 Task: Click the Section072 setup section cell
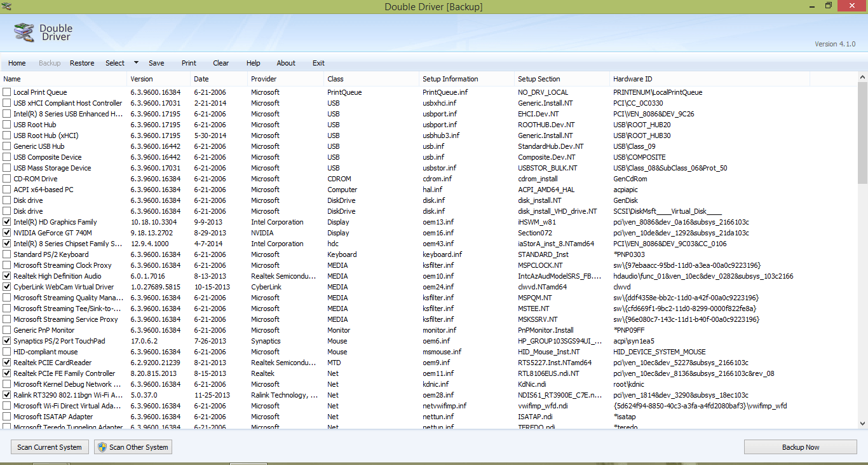534,233
